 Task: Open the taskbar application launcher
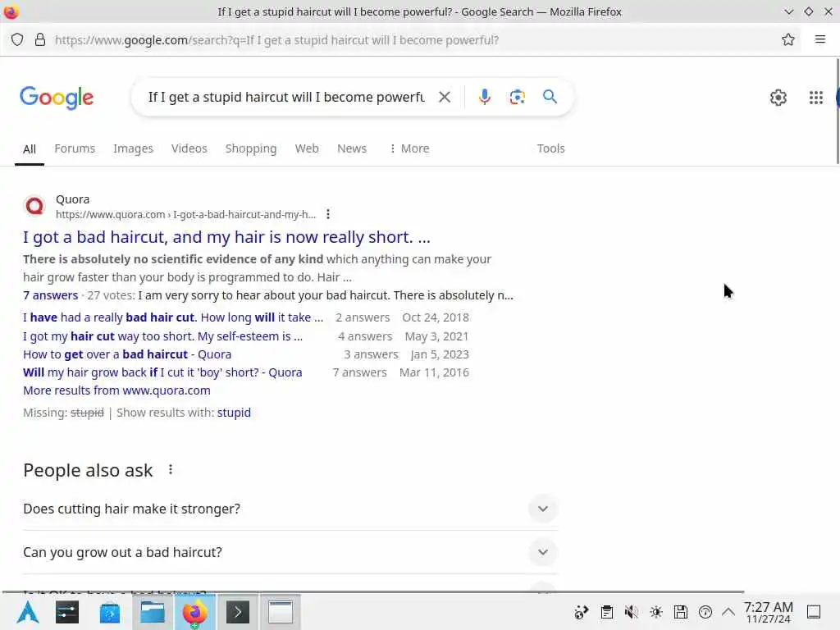(28, 612)
